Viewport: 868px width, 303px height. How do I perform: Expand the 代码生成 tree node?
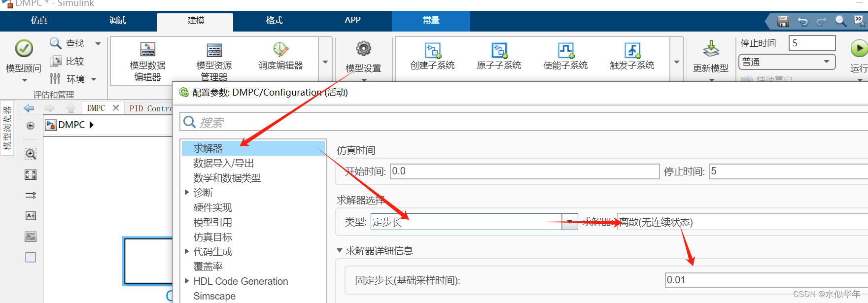(x=187, y=251)
